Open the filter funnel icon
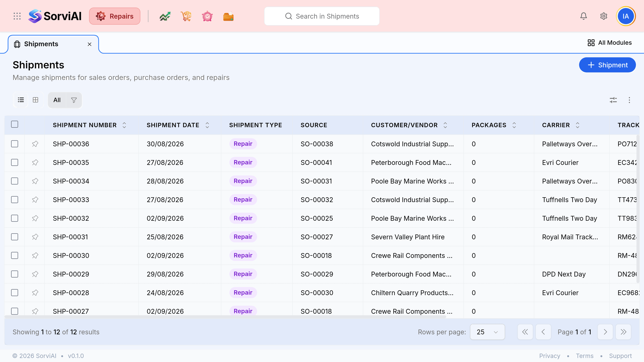The image size is (644, 362). click(x=74, y=100)
